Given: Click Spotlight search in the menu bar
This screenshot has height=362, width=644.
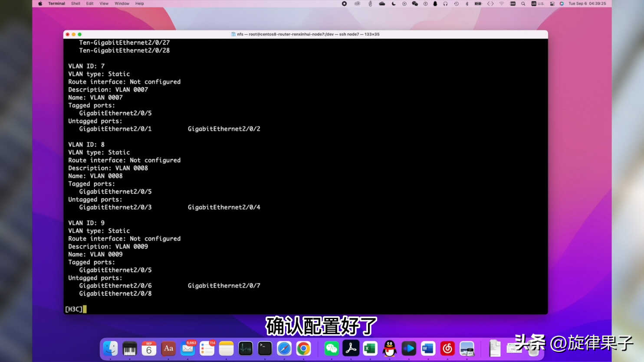Looking at the screenshot, I should [x=523, y=3].
